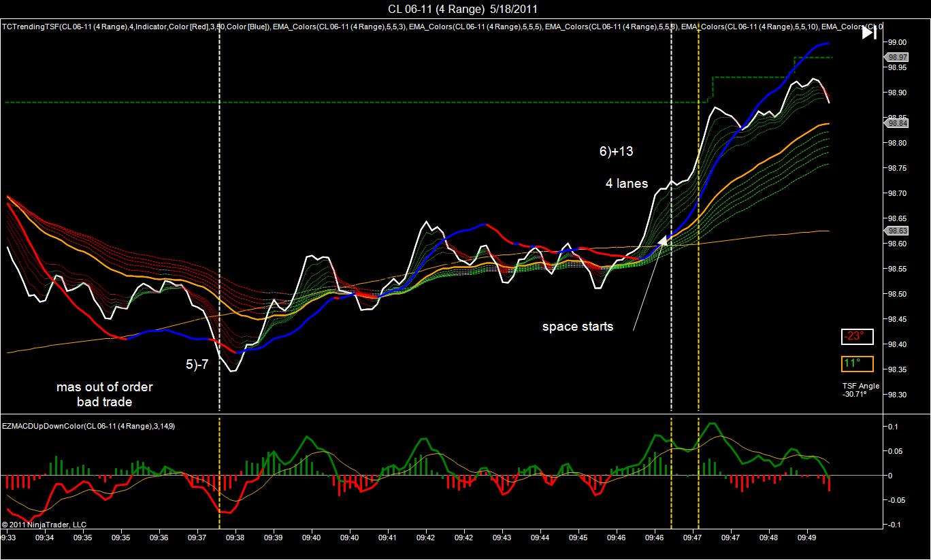Click the 98.70 price axis label

898,193
